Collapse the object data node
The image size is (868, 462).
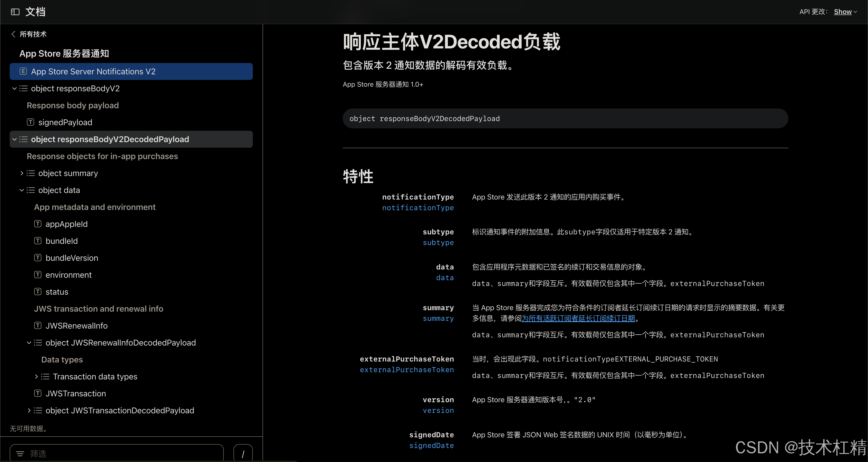pos(22,190)
